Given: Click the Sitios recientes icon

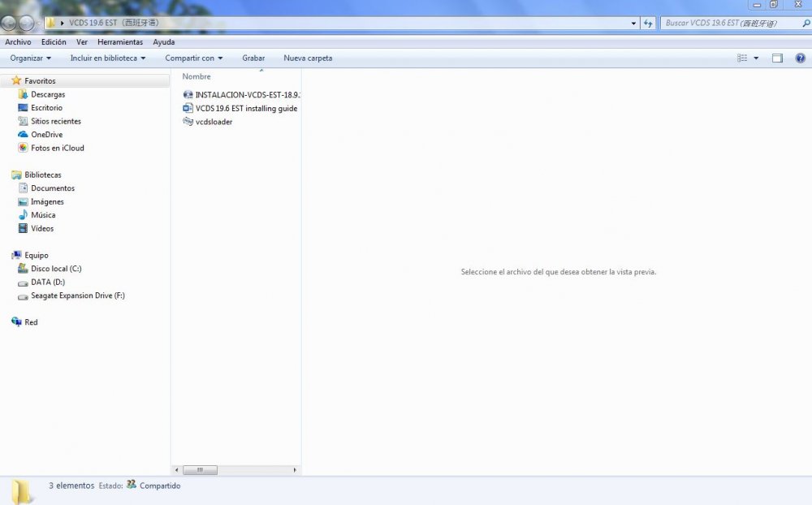Looking at the screenshot, I should click(23, 121).
